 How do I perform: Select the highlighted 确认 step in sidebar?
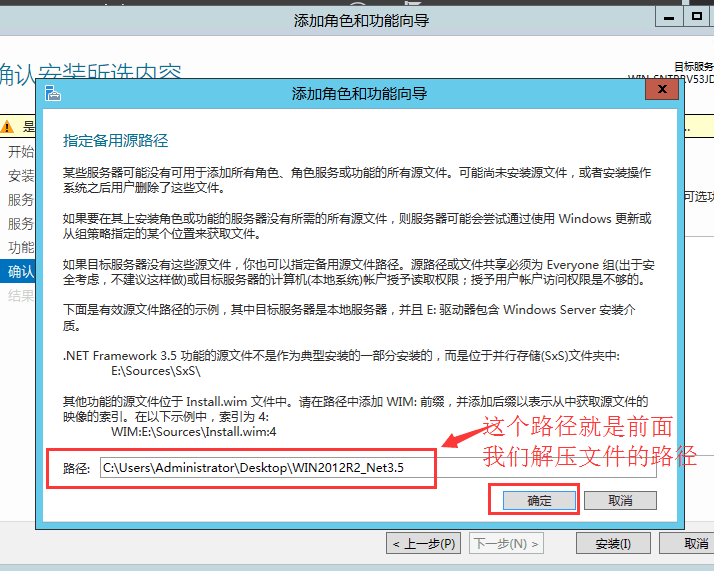coord(18,271)
